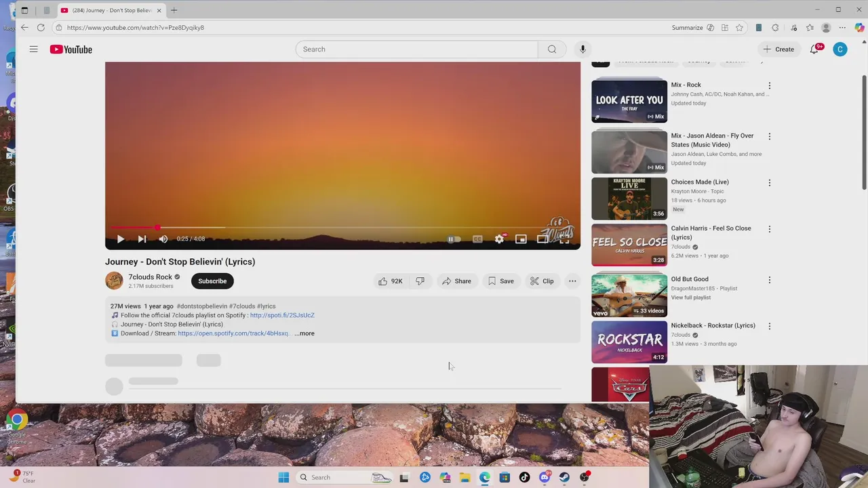
Task: Open options for Nickelback - Rockstar
Action: point(769,326)
